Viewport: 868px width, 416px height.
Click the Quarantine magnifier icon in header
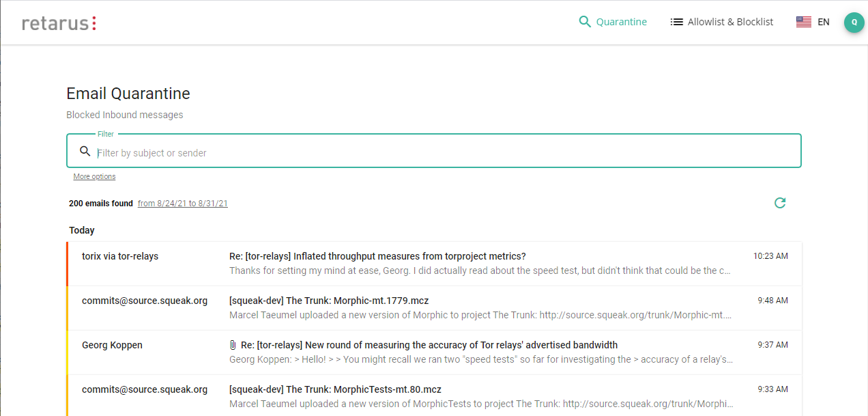coord(584,22)
